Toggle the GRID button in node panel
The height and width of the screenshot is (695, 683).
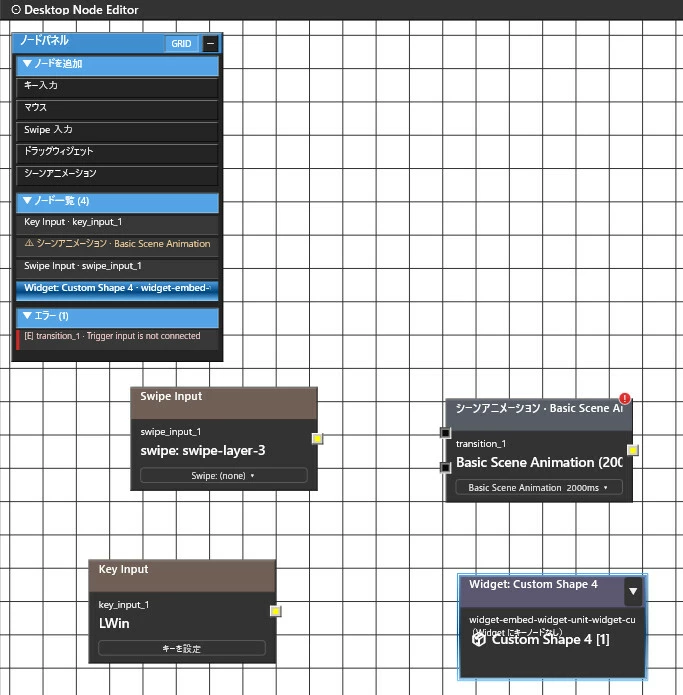181,43
